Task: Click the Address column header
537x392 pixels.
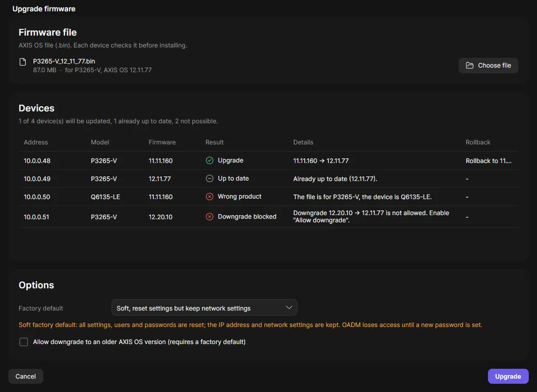Action: pos(36,142)
